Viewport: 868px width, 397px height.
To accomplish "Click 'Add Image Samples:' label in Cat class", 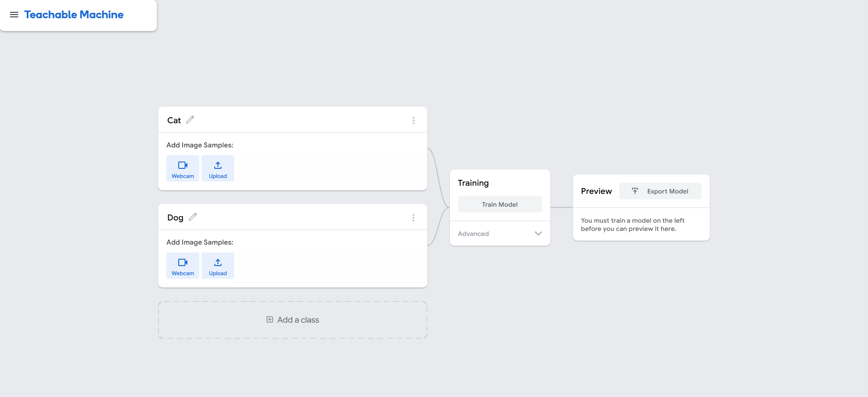I will [200, 145].
